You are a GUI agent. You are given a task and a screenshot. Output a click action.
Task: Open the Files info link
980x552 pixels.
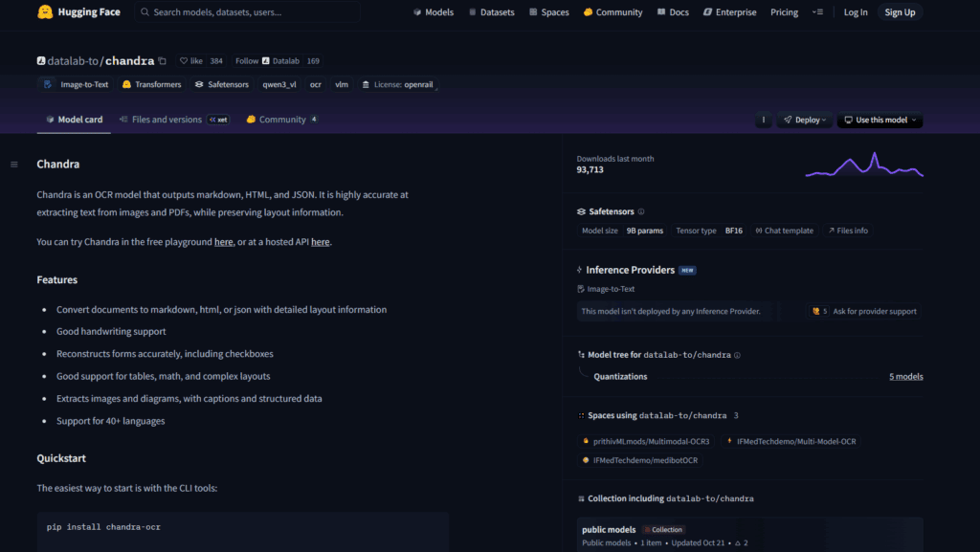pyautogui.click(x=848, y=231)
